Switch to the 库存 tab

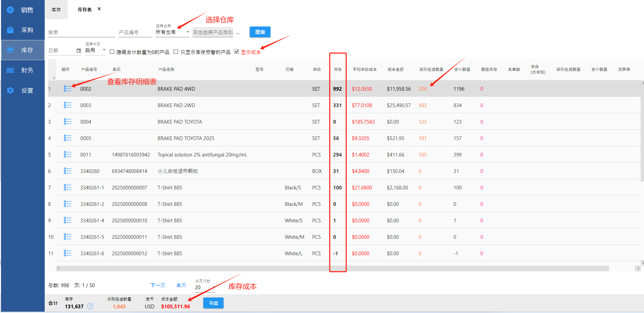(x=56, y=10)
